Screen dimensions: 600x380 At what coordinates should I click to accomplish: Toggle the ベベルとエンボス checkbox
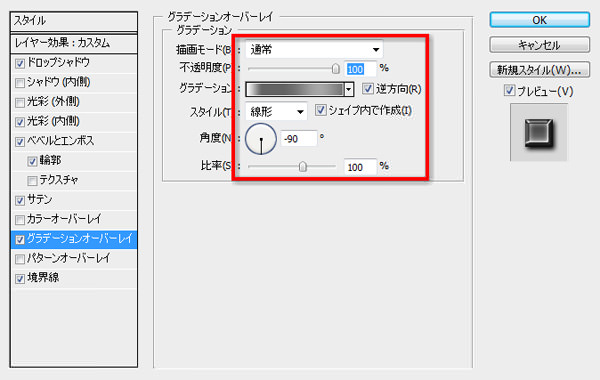click(20, 142)
